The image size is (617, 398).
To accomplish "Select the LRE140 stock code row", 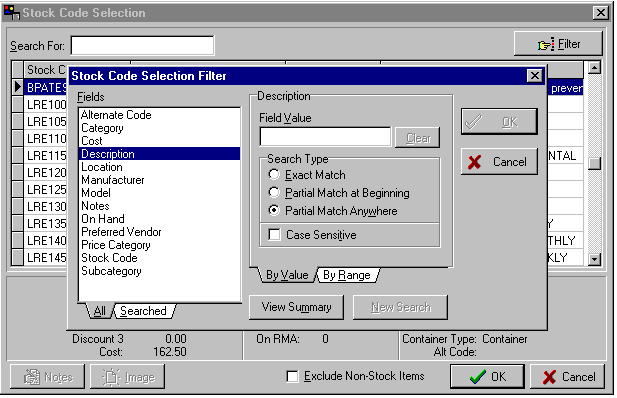I will pyautogui.click(x=46, y=241).
